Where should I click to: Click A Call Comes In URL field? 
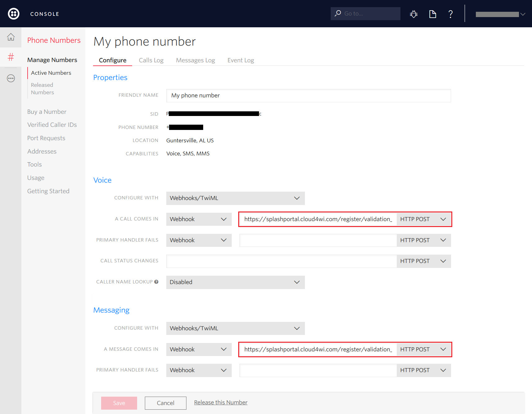(x=318, y=219)
